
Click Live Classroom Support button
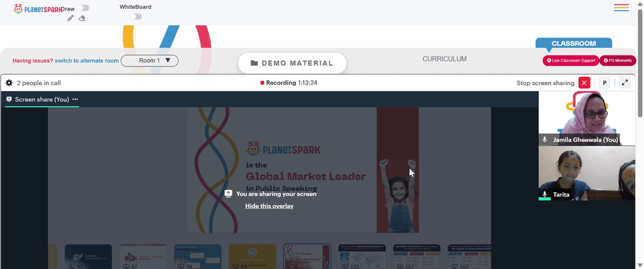coord(571,61)
